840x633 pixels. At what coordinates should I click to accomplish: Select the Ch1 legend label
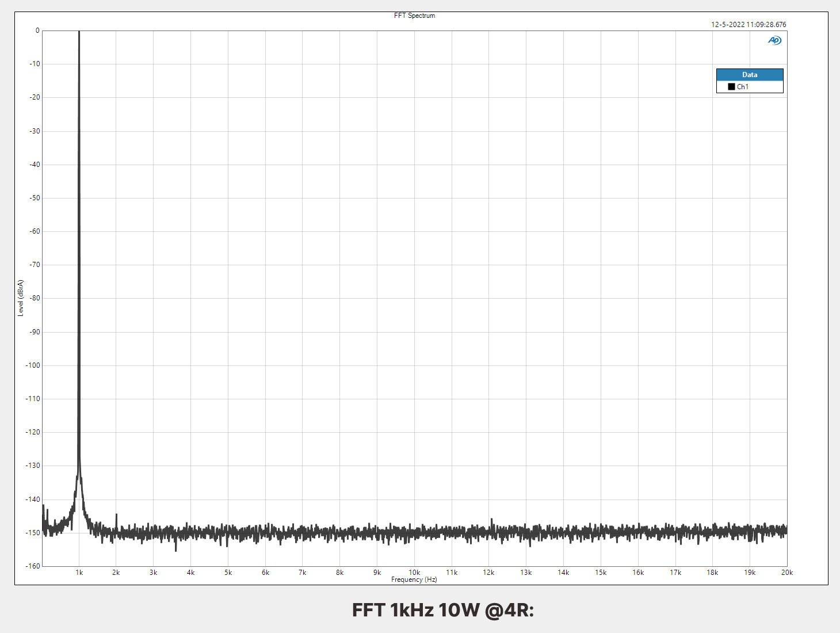[x=743, y=87]
